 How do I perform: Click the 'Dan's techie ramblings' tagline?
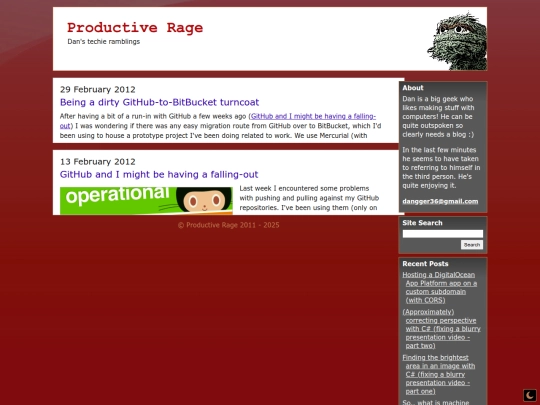(x=104, y=42)
